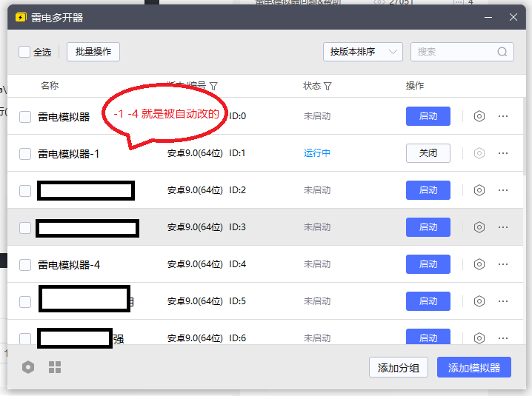This screenshot has height=396, width=532.
Task: Open more options for ID:5 row
Action: (503, 301)
